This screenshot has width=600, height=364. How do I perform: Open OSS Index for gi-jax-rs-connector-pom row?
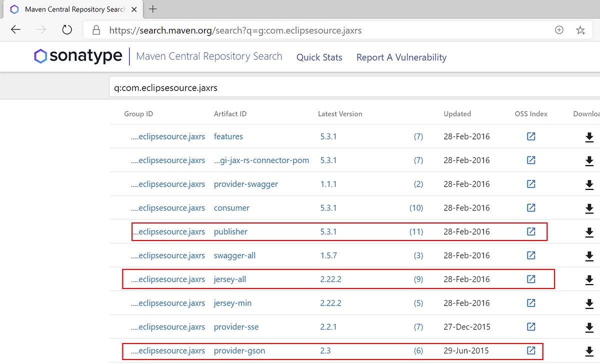point(531,160)
